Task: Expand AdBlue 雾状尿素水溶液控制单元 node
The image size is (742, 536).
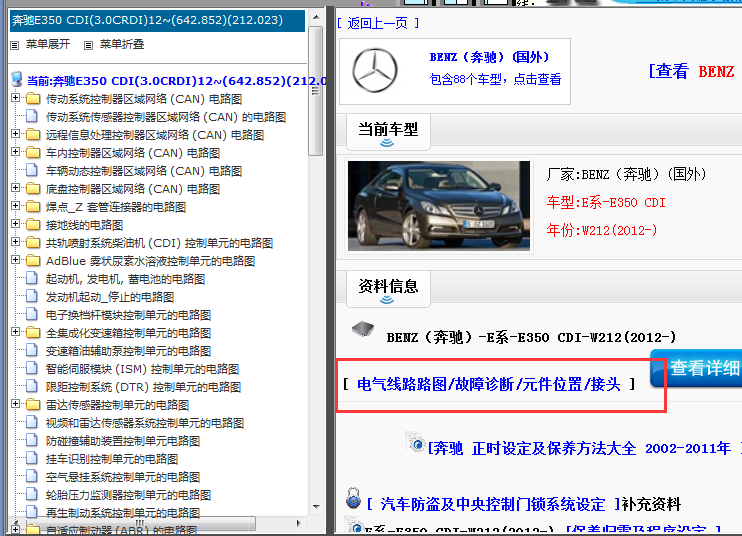Action: [16, 260]
